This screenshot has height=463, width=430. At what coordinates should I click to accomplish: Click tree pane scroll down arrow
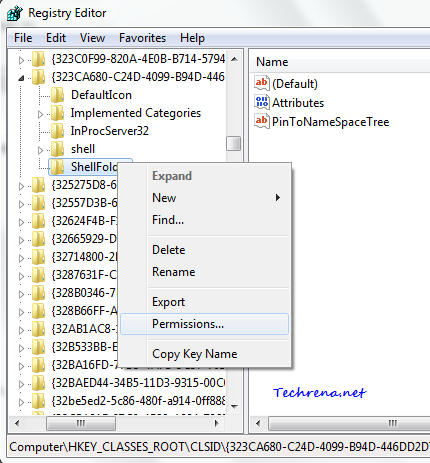234,406
